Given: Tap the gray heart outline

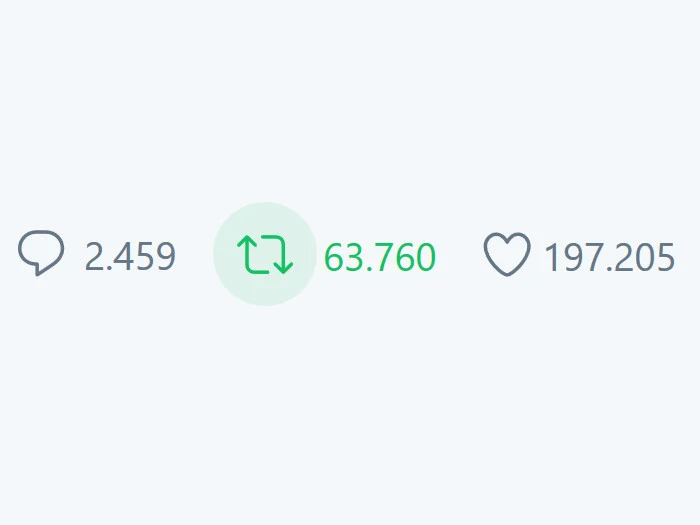Looking at the screenshot, I should point(507,254).
